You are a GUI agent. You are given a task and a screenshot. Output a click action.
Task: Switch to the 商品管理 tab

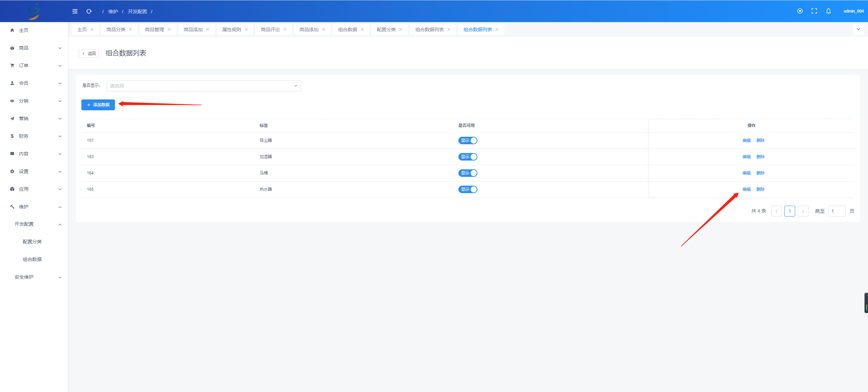155,30
